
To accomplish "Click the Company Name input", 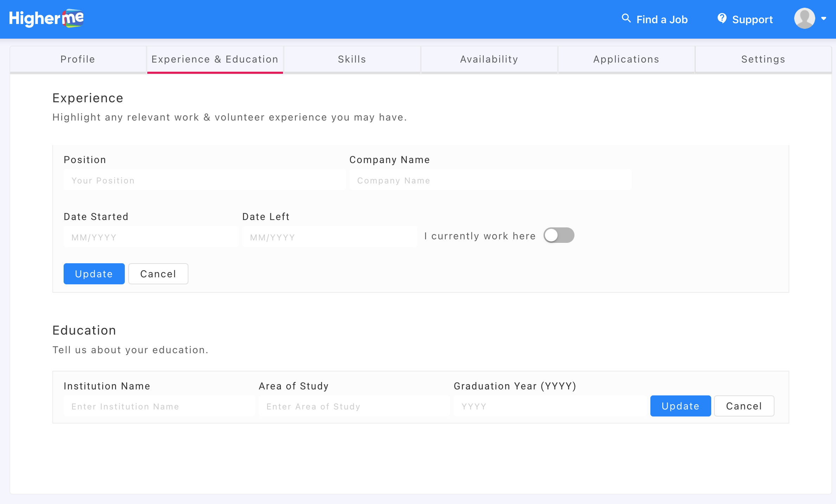I will 490,180.
